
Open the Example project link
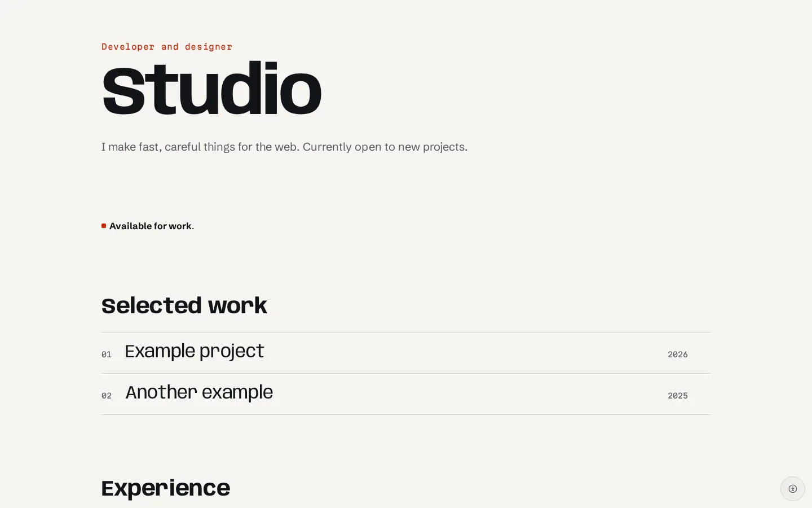point(195,351)
